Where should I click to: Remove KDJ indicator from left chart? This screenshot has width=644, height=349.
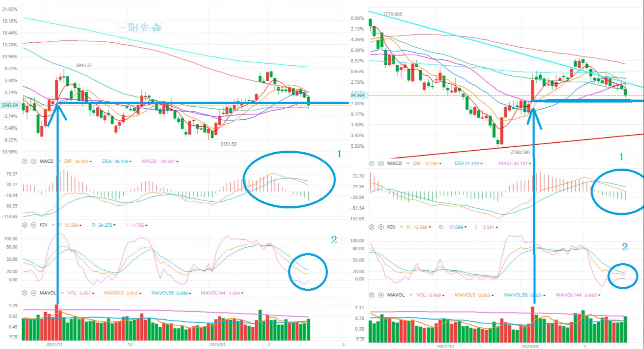click(33, 225)
